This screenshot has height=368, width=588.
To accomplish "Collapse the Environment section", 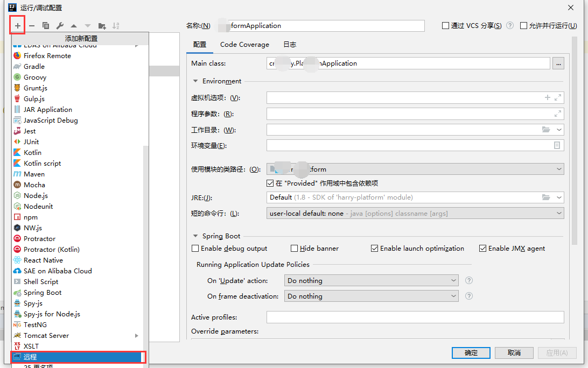I will click(x=195, y=81).
